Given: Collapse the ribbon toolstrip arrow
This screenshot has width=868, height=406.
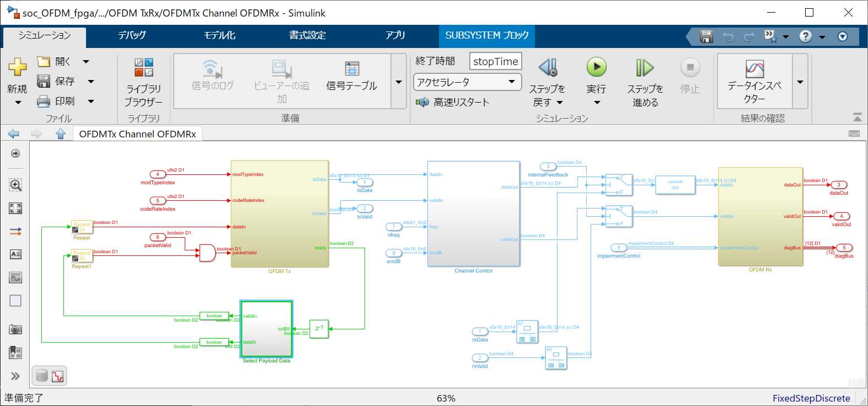Looking at the screenshot, I should [x=857, y=117].
